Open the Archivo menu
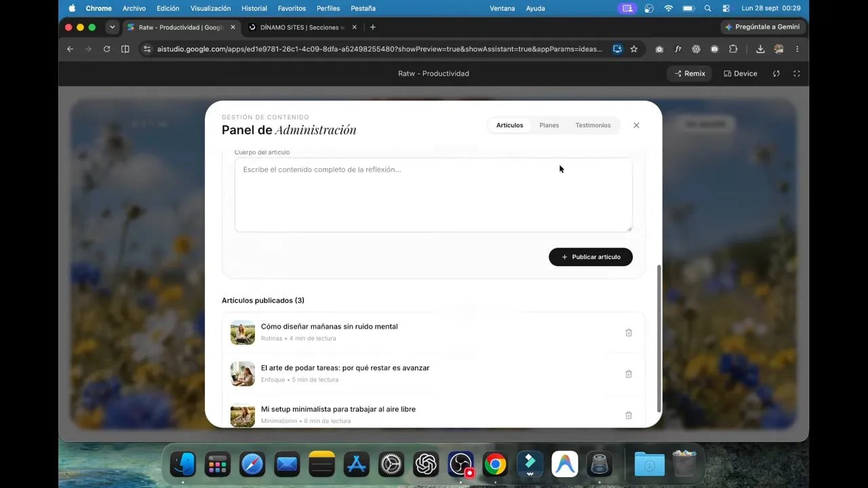 (x=134, y=8)
